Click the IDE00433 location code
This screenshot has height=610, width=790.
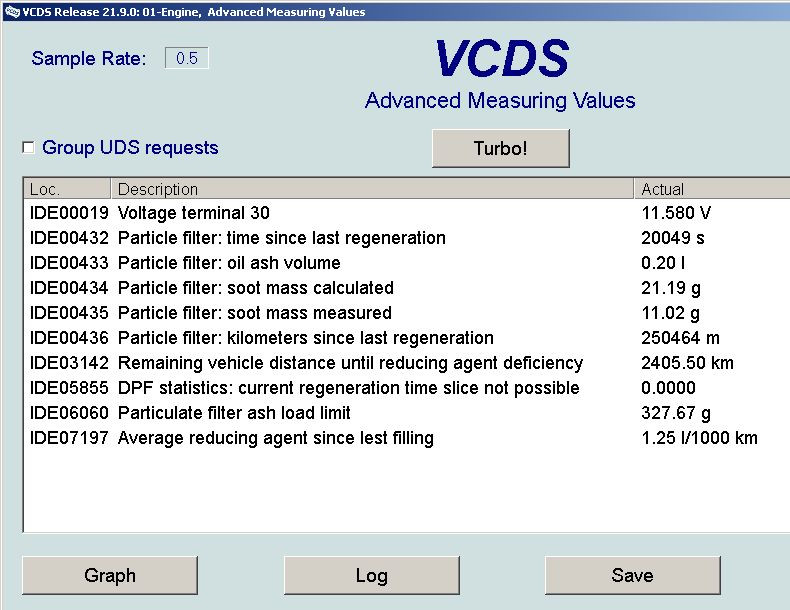[x=69, y=263]
